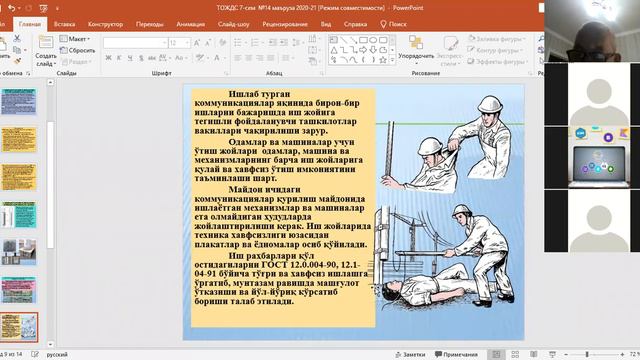640x360 pixels.
Task: Click the Format Painter brush icon
Action: 17,61
